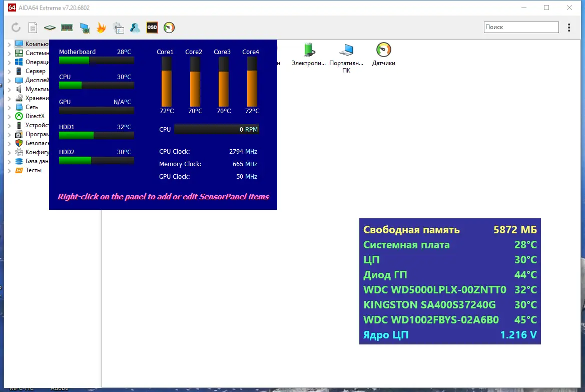The height and width of the screenshot is (392, 585).
Task: Click 'Свободная память' 5872 МБ OSD row
Action: click(450, 230)
